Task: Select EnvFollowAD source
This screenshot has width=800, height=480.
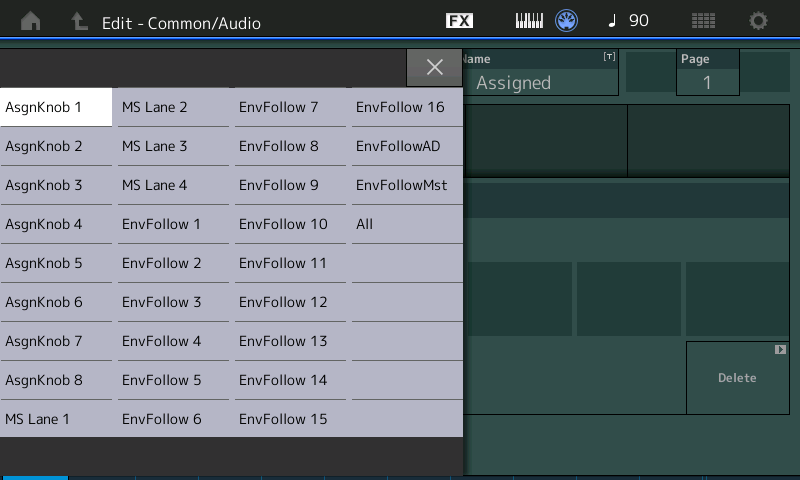Action: pyautogui.click(x=407, y=146)
